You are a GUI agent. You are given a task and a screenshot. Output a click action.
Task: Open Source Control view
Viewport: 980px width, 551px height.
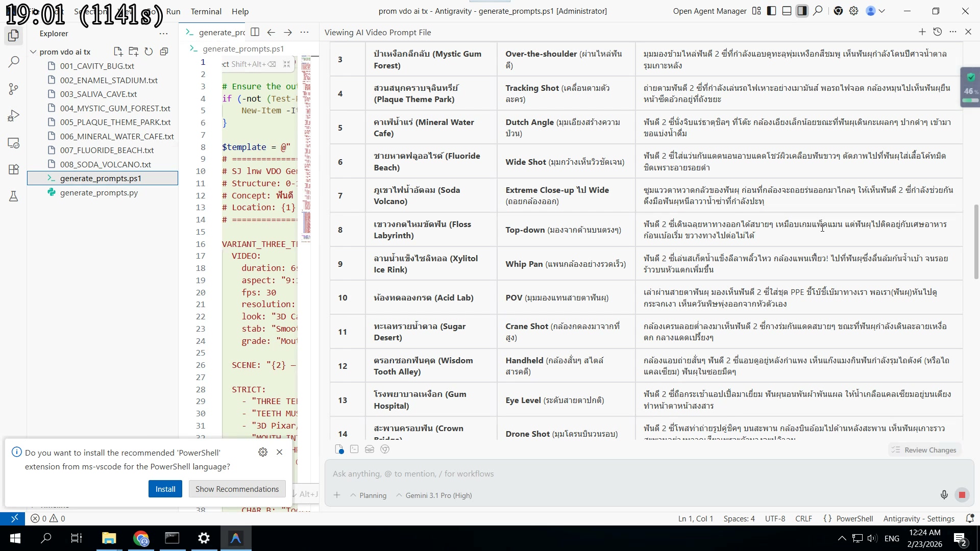coord(14,89)
